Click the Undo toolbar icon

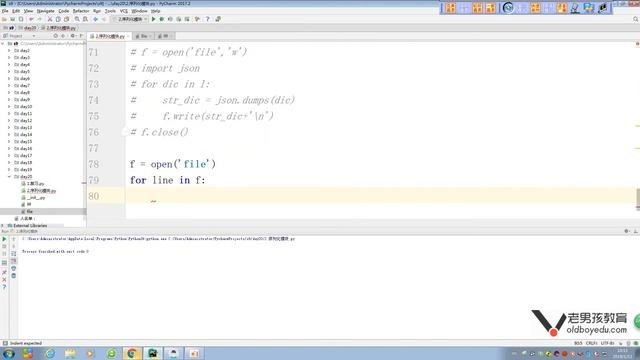[x=31, y=19]
